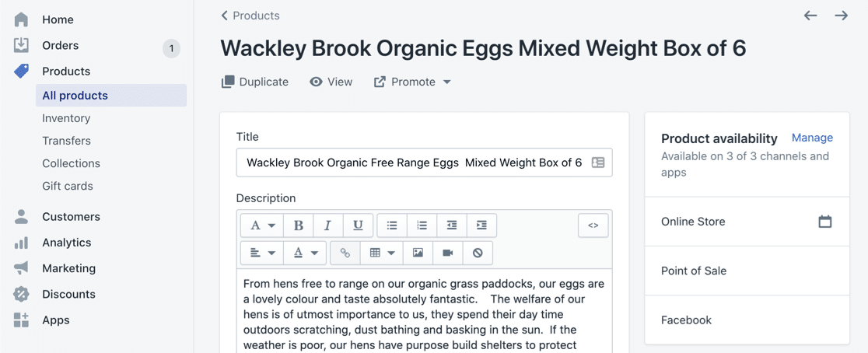Viewport: 868px width, 353px height.
Task: Click the insert image icon
Action: coord(418,253)
